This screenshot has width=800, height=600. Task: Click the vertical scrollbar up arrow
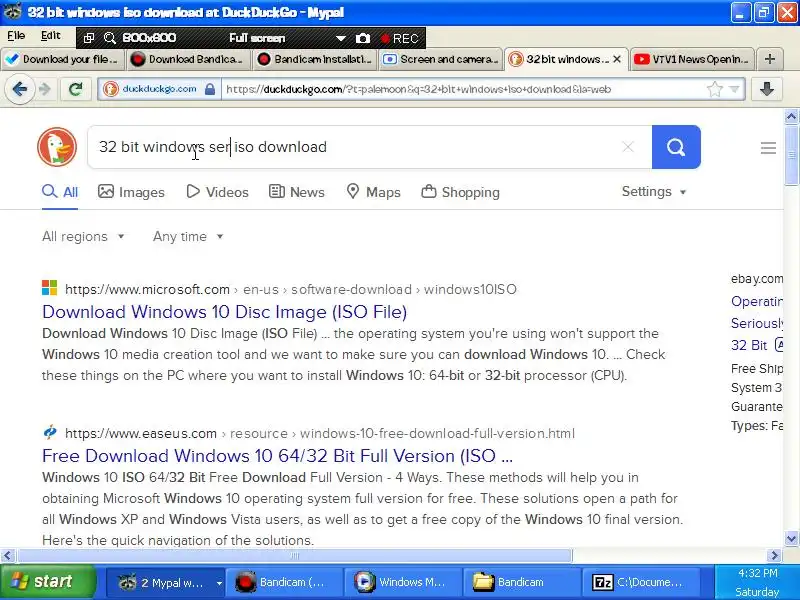[x=791, y=117]
